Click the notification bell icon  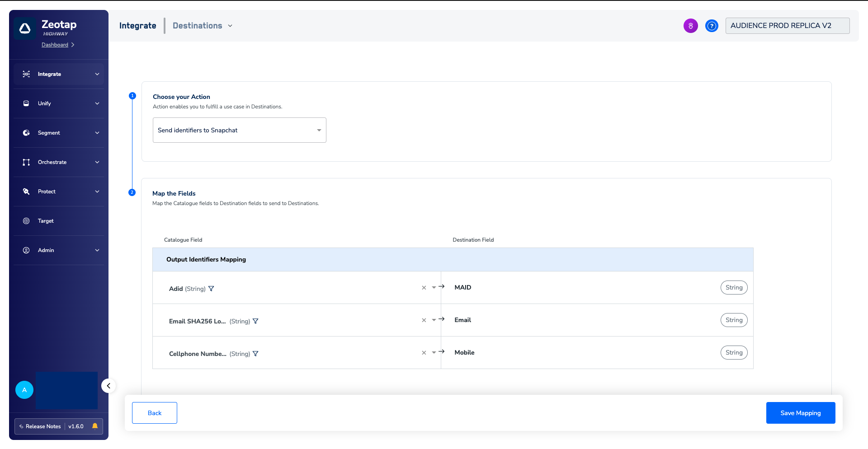pyautogui.click(x=95, y=426)
